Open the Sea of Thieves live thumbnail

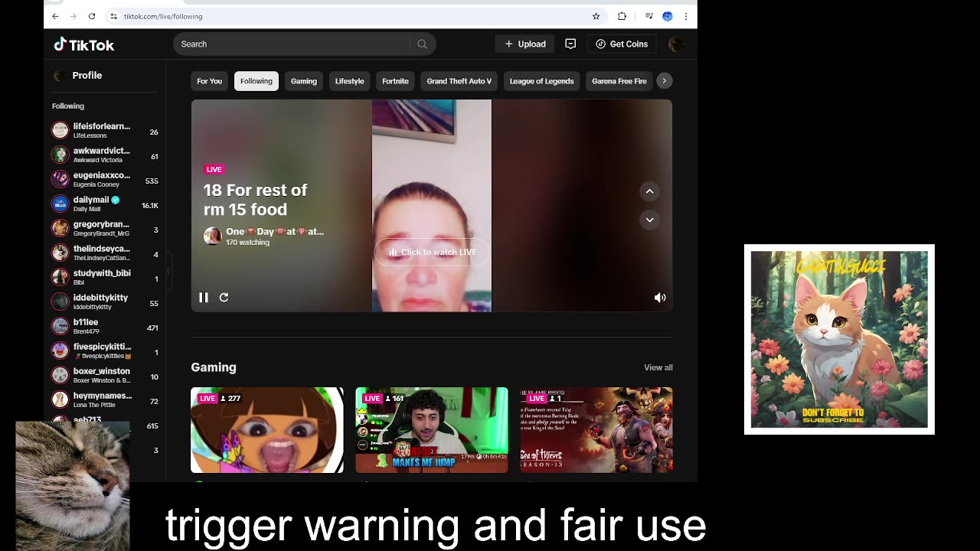click(596, 430)
